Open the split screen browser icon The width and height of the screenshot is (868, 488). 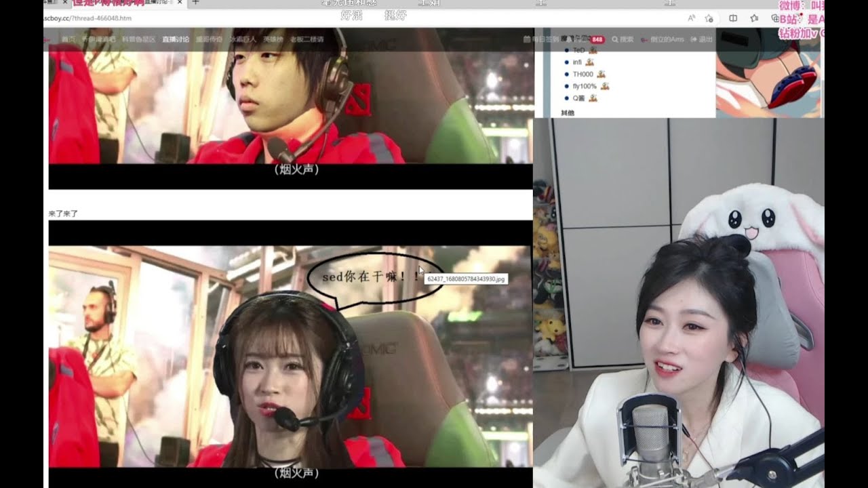733,18
